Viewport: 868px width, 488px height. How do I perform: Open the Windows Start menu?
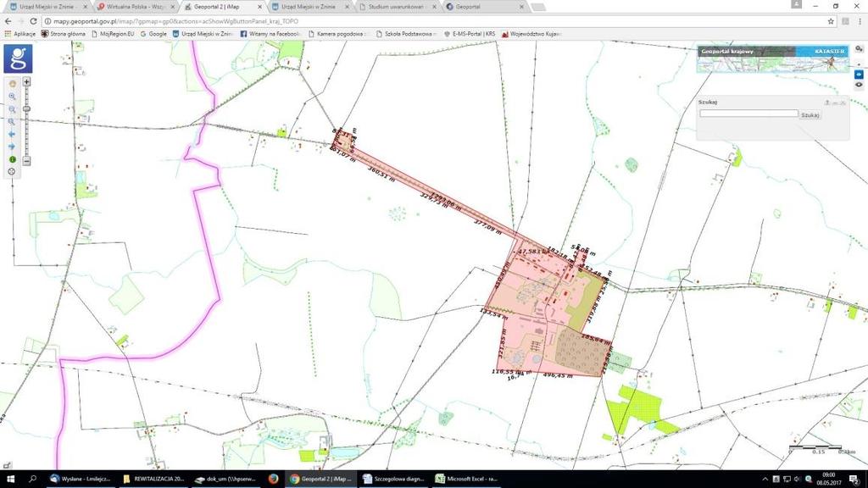pyautogui.click(x=10, y=479)
